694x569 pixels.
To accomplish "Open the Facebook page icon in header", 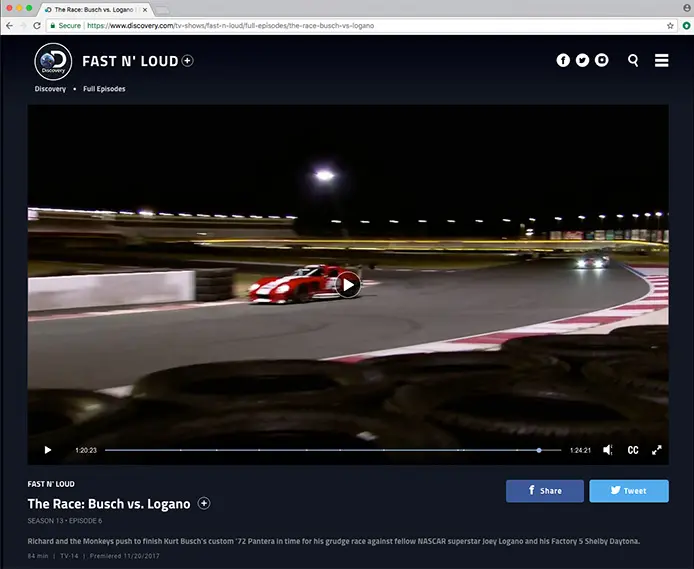I will coord(563,60).
